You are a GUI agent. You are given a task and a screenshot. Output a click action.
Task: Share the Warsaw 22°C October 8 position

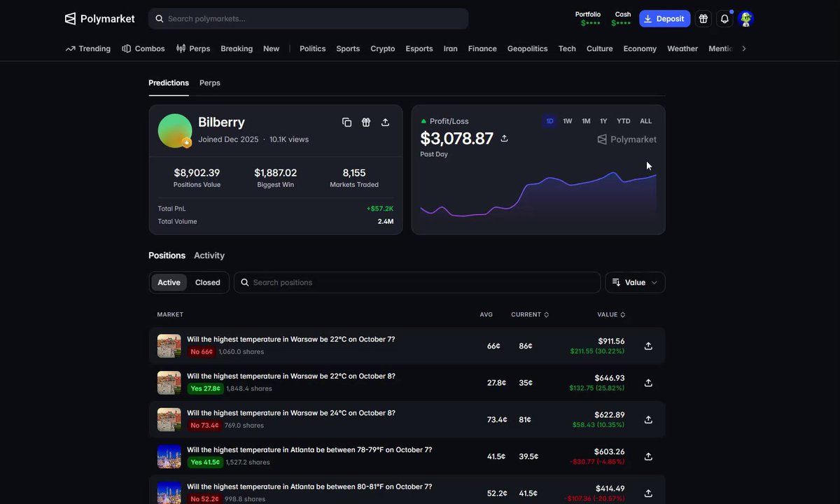[x=648, y=383]
